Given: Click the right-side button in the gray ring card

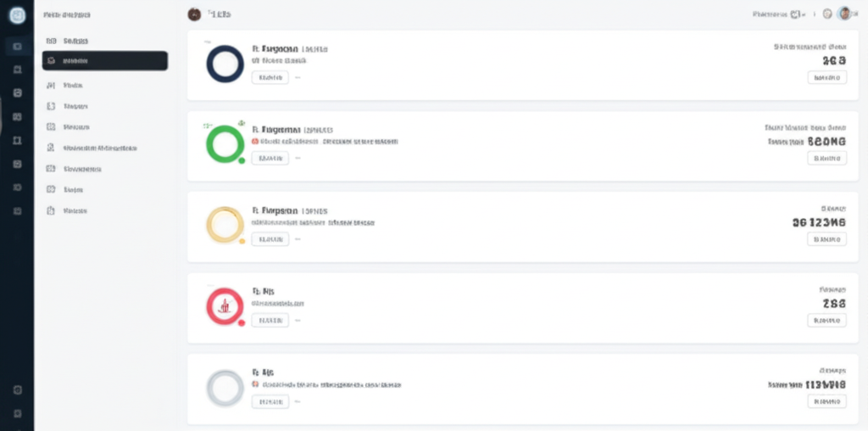Looking at the screenshot, I should pos(826,400).
